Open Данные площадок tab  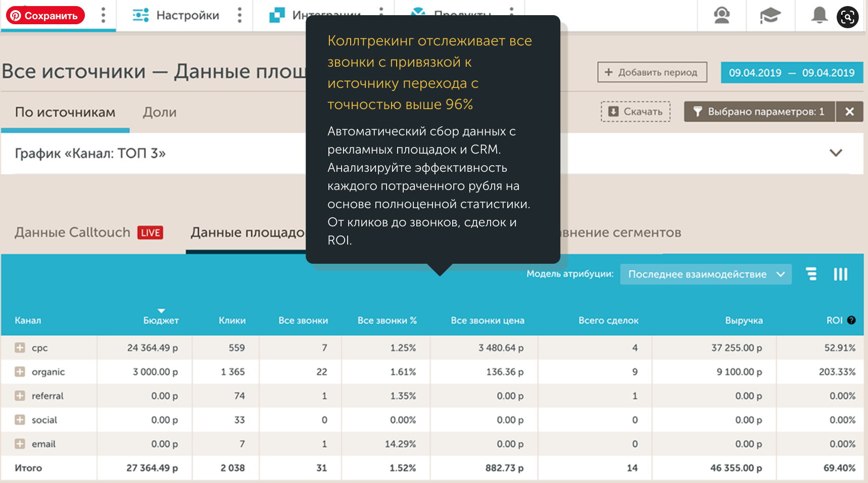point(248,232)
